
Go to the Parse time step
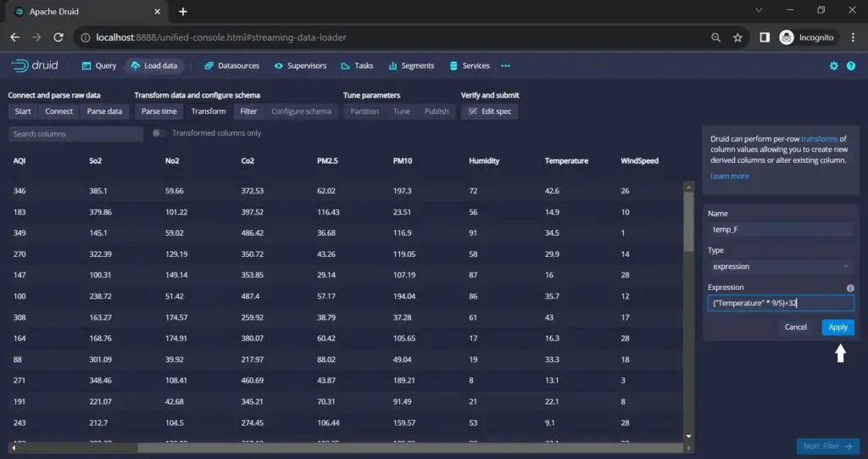click(159, 111)
